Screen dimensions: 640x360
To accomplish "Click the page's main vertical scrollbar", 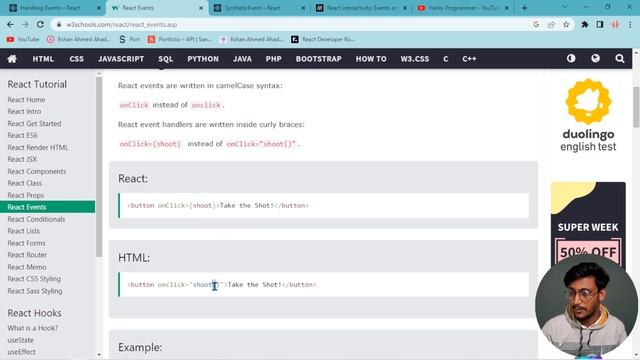I will (x=636, y=107).
